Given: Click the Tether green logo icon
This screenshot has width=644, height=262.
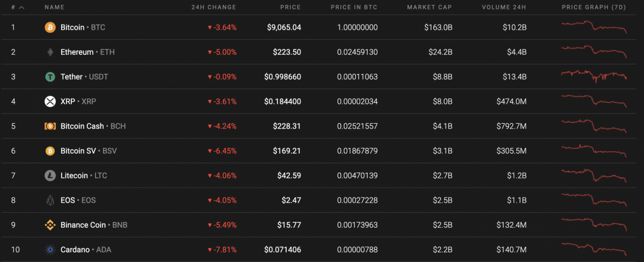Looking at the screenshot, I should 50,77.
